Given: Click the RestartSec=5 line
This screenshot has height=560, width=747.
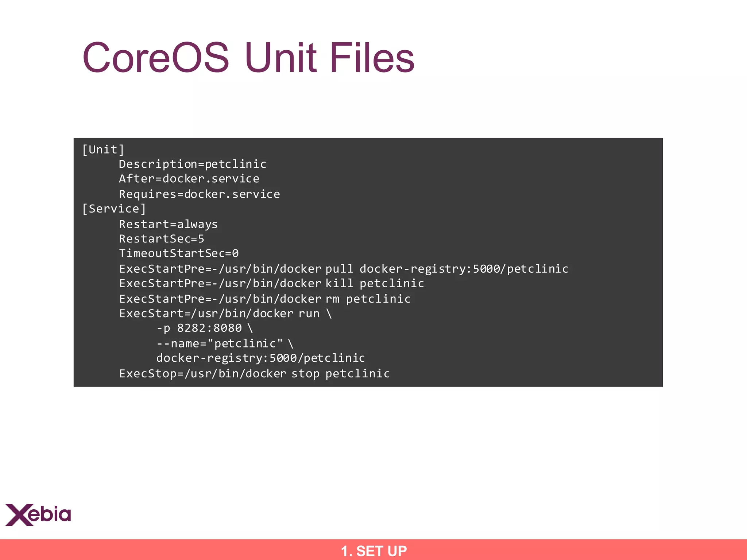Looking at the screenshot, I should click(162, 239).
